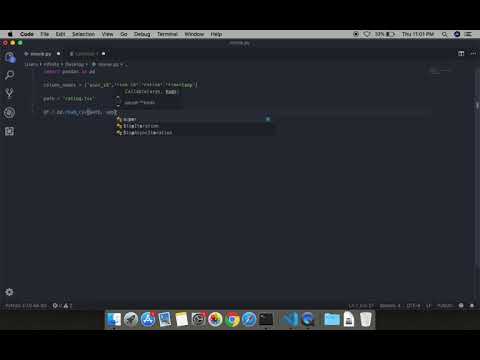Click the battery status in menu bar
Screen dimensions: 480x360
click(385, 34)
